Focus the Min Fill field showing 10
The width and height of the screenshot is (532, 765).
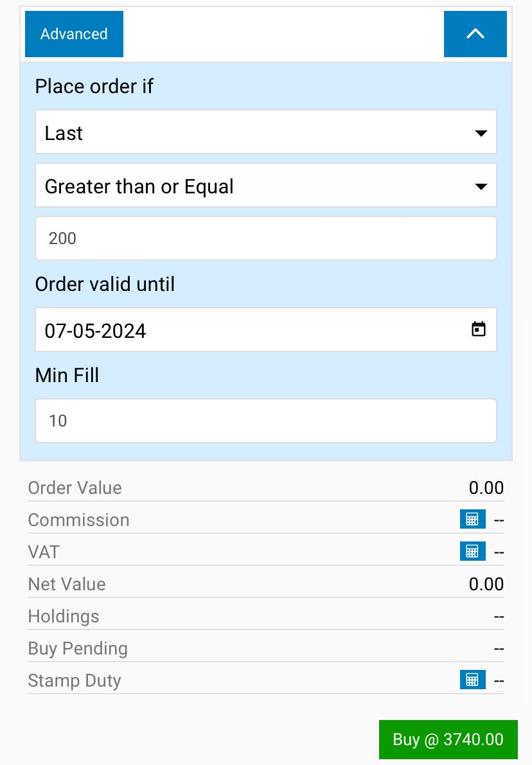266,421
